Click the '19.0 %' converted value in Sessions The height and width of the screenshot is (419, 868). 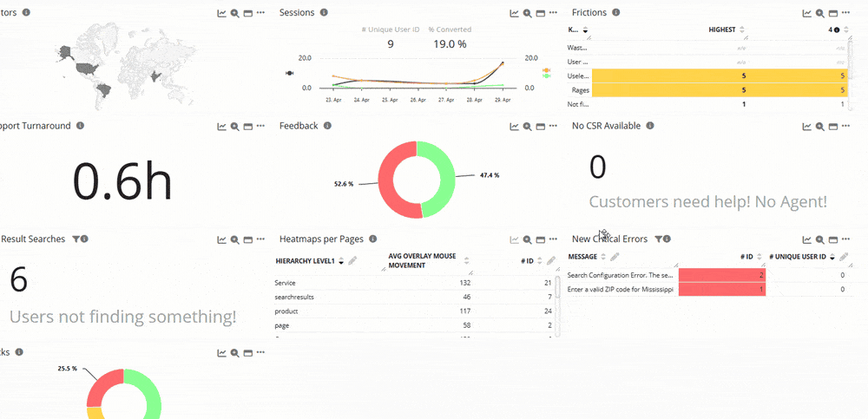[450, 44]
